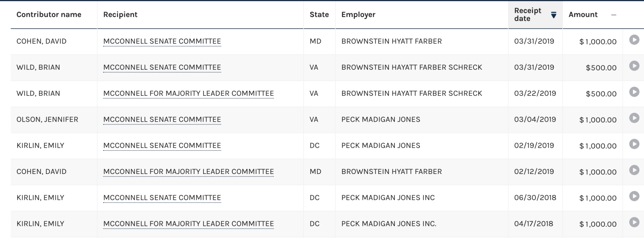Viewport: 644px width, 238px height.
Task: Open Majority Leader Committee link in last row
Action: 188,224
